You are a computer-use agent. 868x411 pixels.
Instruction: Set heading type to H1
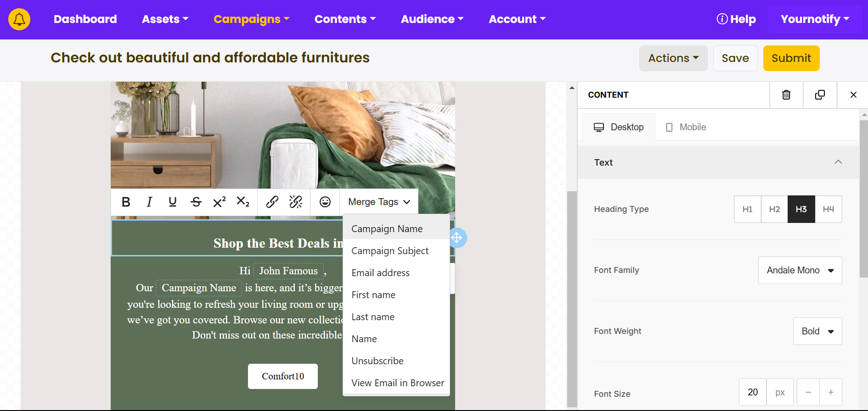pyautogui.click(x=747, y=209)
